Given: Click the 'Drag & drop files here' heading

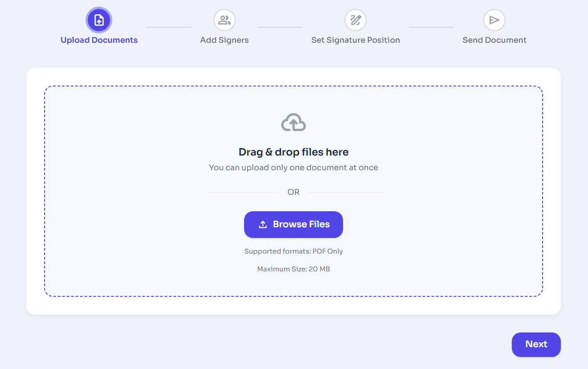Looking at the screenshot, I should tap(294, 152).
